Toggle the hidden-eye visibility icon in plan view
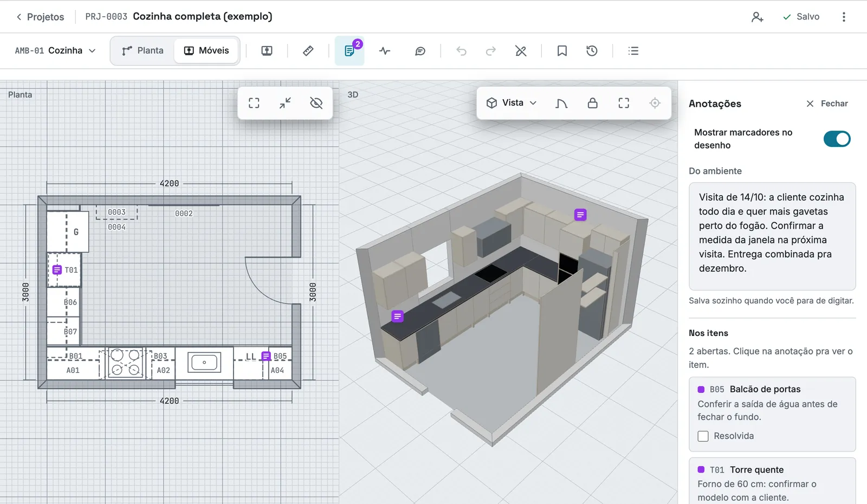The height and width of the screenshot is (504, 867). [x=316, y=103]
